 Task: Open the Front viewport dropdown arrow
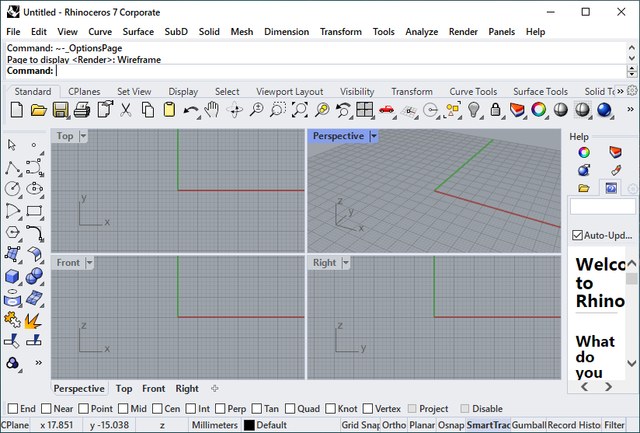(90, 262)
